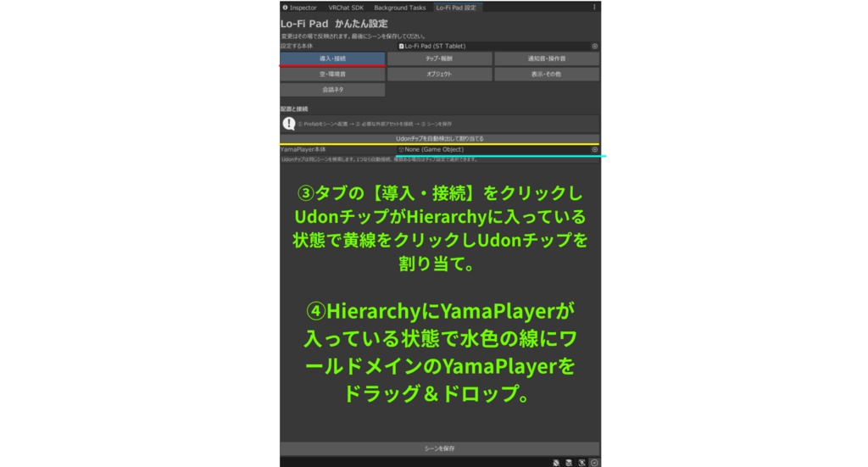868x467 pixels.
Task: Click the cache server database status icon
Action: coord(569,463)
